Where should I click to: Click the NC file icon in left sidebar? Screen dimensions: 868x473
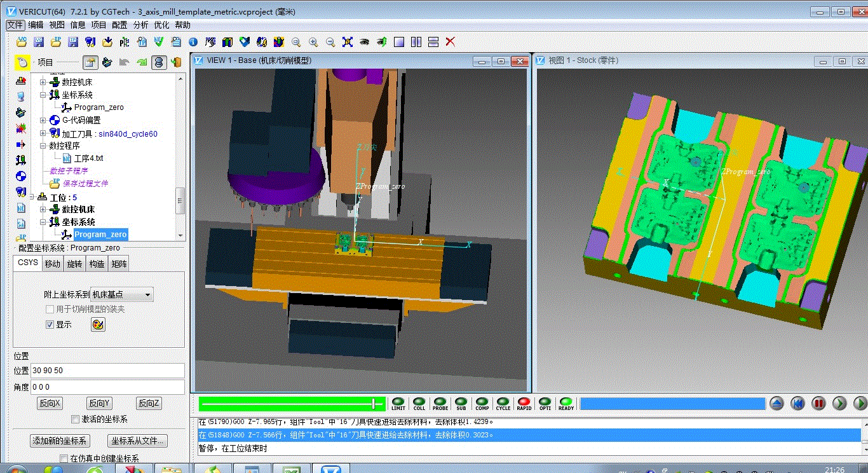(x=21, y=207)
